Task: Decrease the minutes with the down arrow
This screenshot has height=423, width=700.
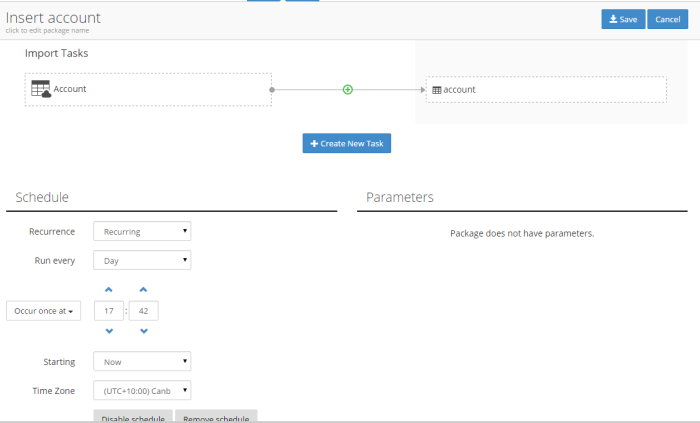Action: pos(144,331)
